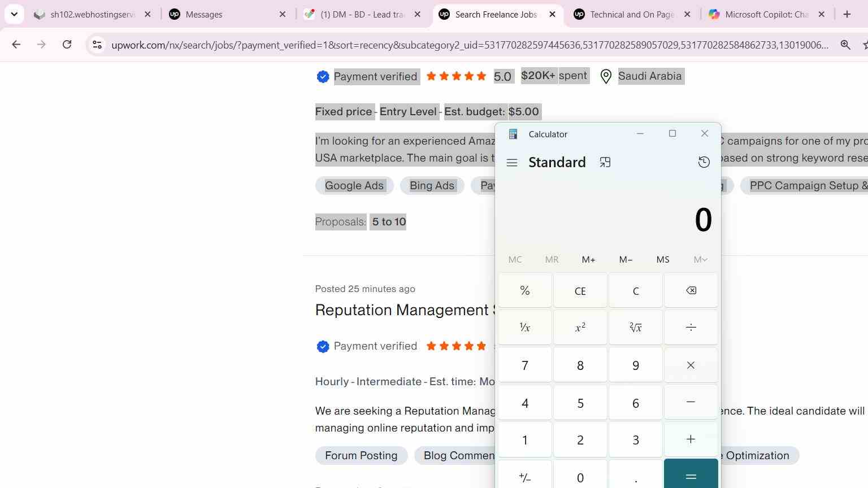Toggle sign with the plus/minus button
868x488 pixels.
tap(524, 477)
